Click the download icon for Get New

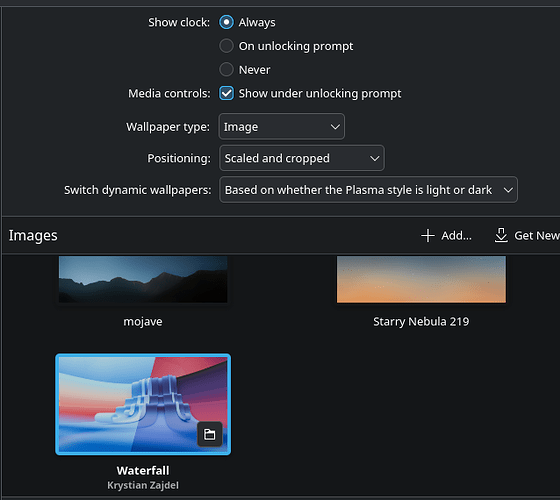click(x=501, y=235)
